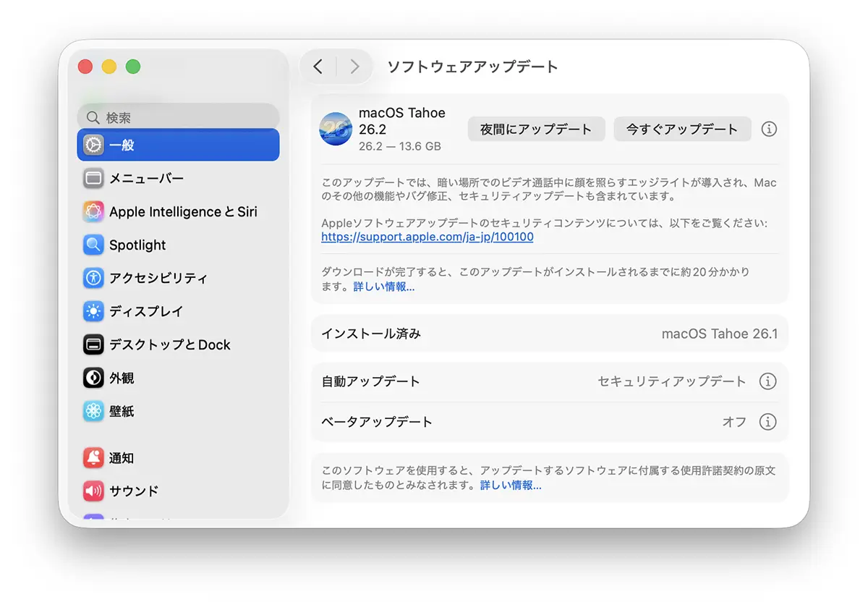Click inside the 検索 search field

[178, 117]
